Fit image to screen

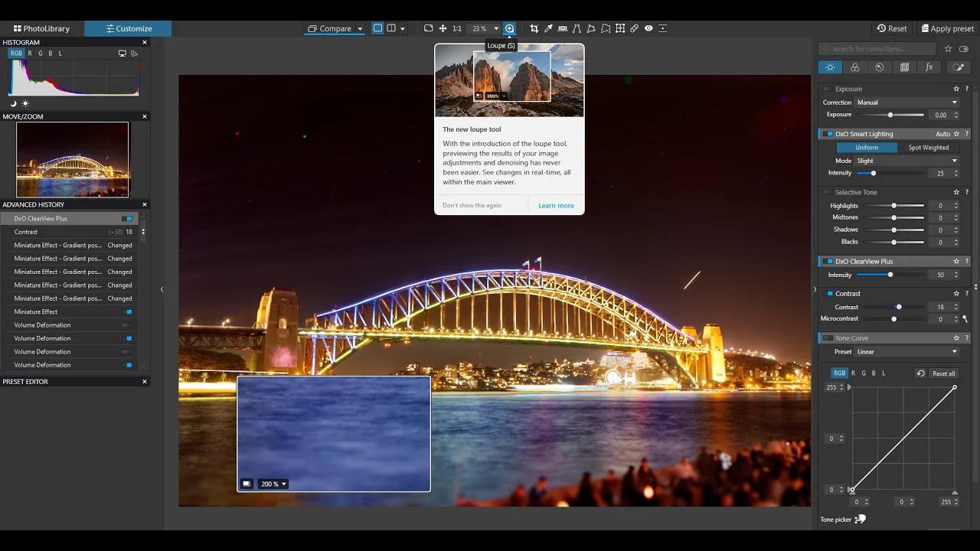pos(428,28)
